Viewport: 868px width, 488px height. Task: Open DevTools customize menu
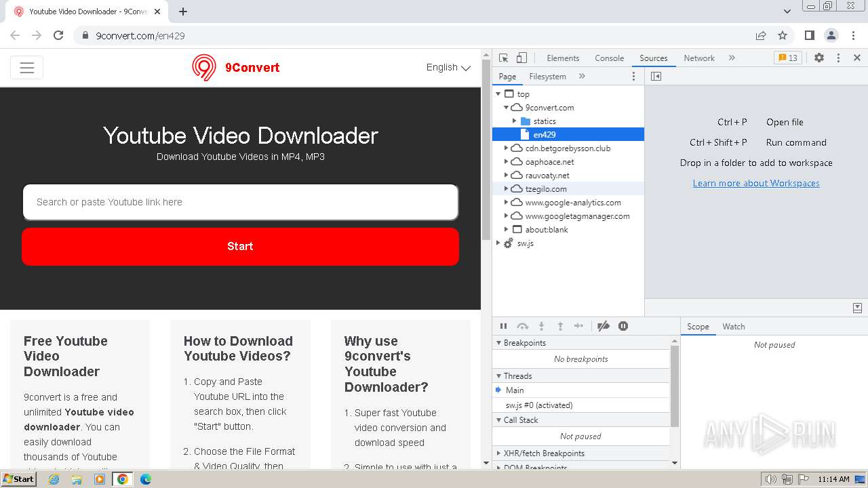tap(838, 58)
